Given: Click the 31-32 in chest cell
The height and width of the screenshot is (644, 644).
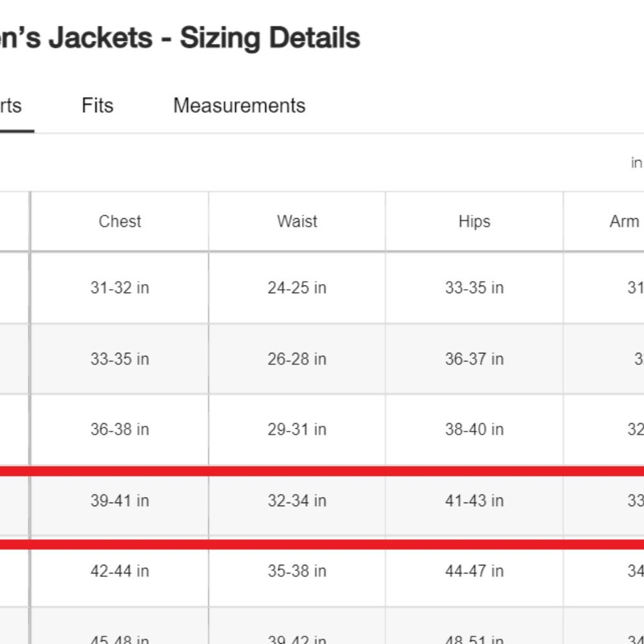Looking at the screenshot, I should point(120,288).
